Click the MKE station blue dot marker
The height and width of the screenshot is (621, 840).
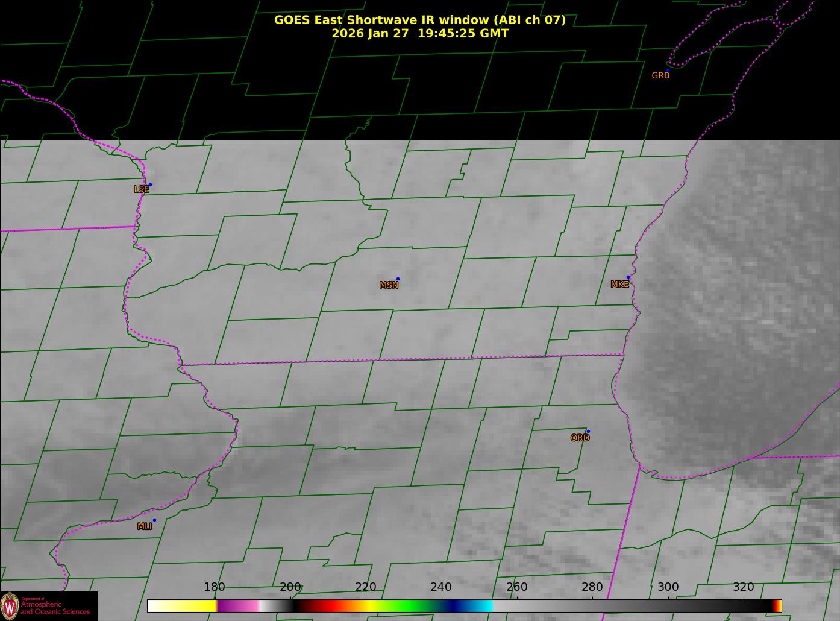coord(628,277)
